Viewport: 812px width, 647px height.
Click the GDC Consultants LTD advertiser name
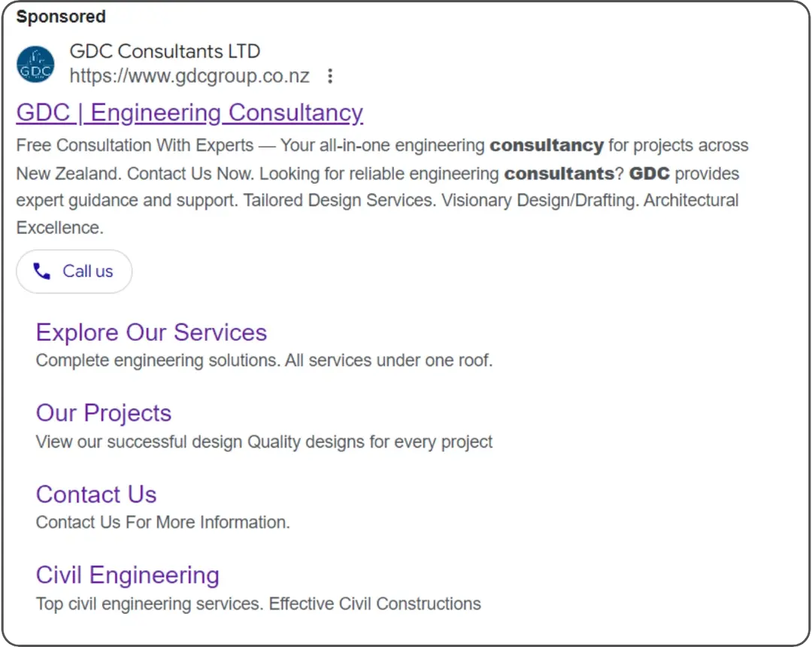pyautogui.click(x=165, y=51)
